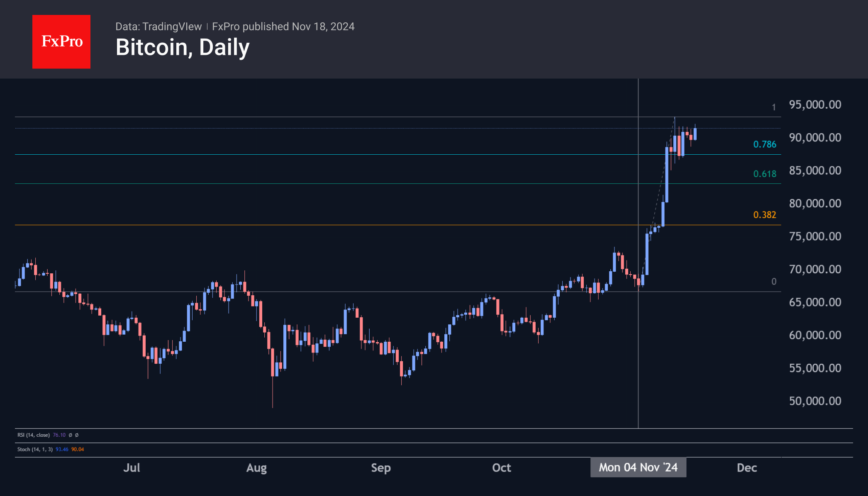Click the Oct label on the time axis
The image size is (868, 496).
tap(501, 468)
